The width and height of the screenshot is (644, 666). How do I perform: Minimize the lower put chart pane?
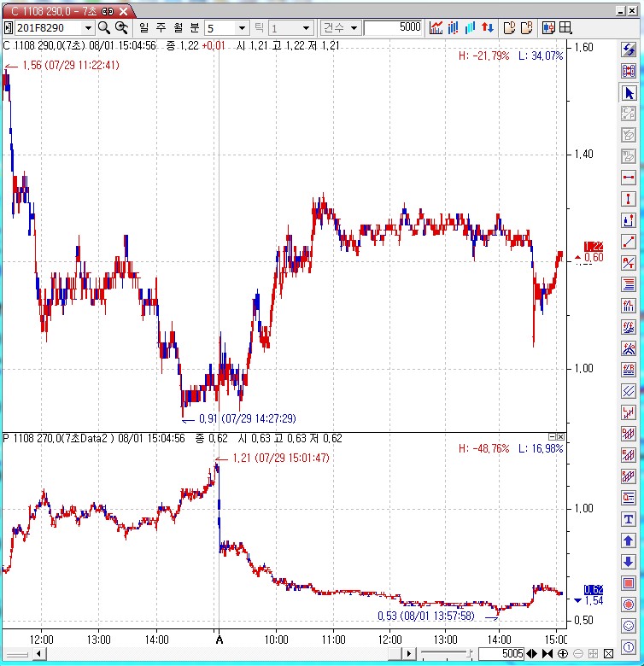click(552, 437)
